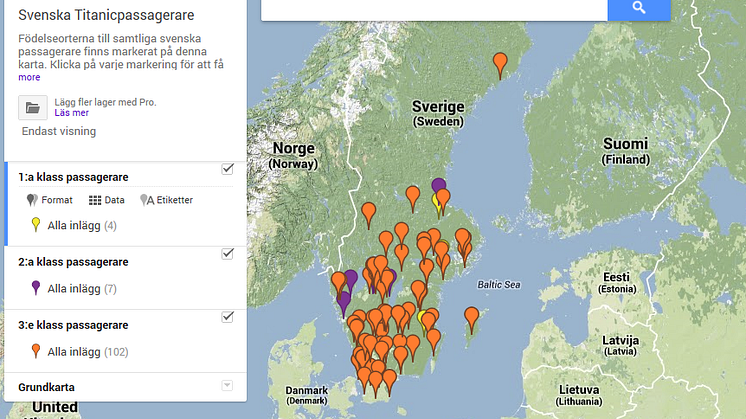Image resolution: width=746 pixels, height=419 pixels.
Task: Click the folder icon for adding layers
Action: [32, 107]
